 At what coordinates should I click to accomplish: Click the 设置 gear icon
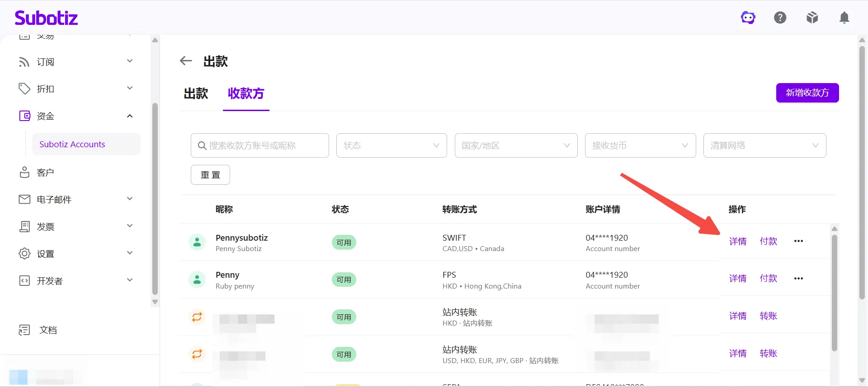(24, 253)
